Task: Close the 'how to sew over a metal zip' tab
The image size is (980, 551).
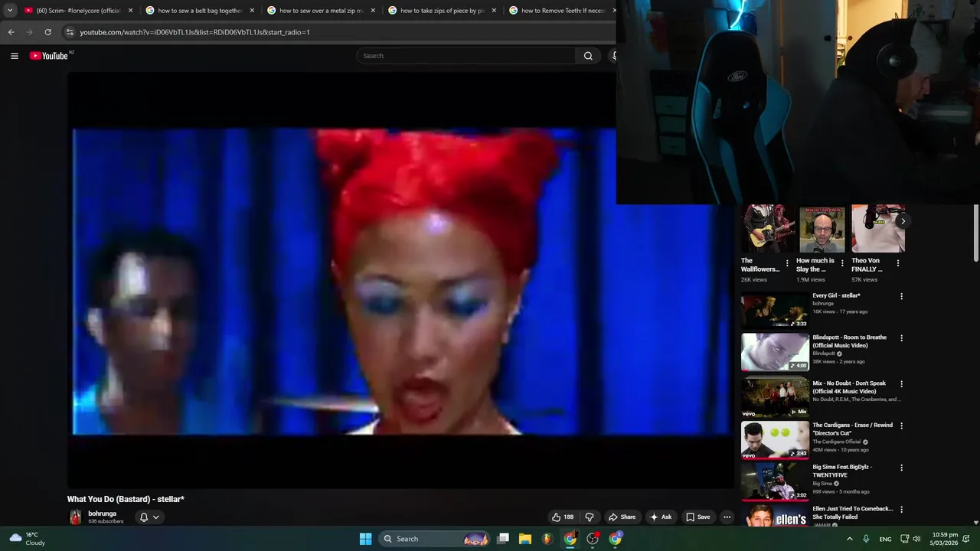Action: tap(373, 11)
